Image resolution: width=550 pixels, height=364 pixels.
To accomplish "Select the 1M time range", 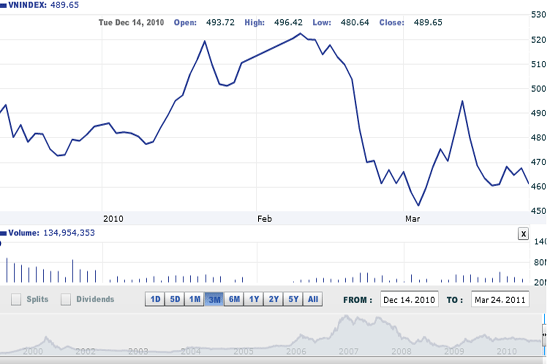I will (x=194, y=299).
